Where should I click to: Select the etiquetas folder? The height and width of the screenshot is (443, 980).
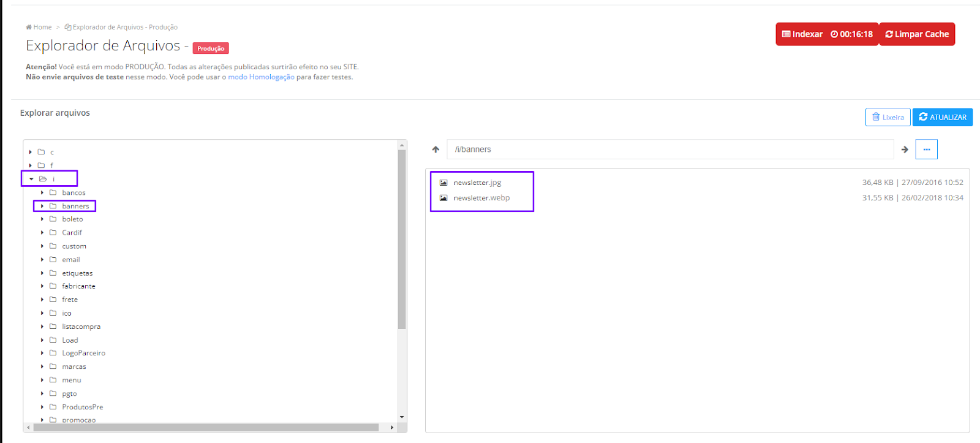(x=77, y=273)
